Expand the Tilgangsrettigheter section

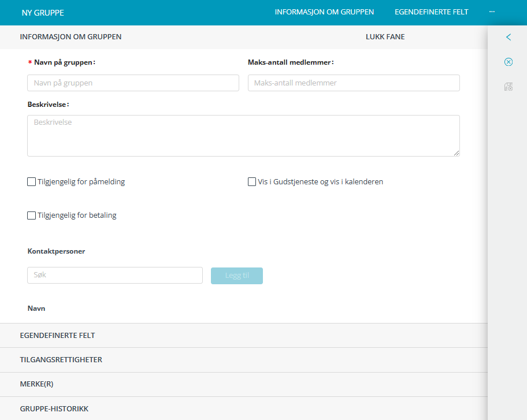tap(61, 360)
